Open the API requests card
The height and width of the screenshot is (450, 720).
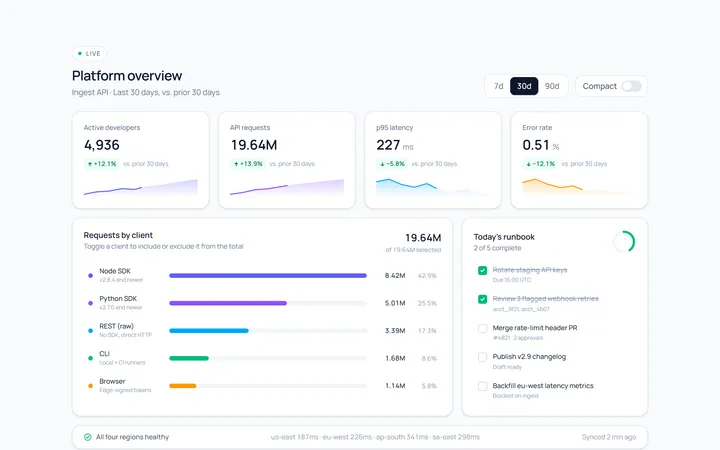[287, 160]
